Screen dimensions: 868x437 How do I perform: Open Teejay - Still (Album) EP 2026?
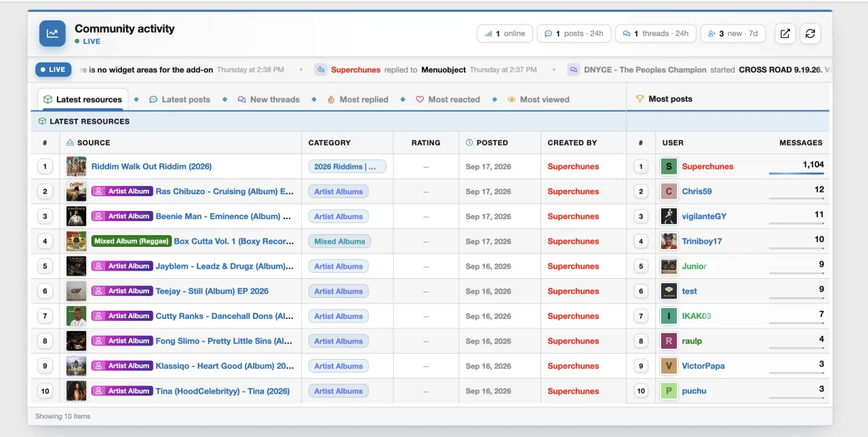[212, 291]
